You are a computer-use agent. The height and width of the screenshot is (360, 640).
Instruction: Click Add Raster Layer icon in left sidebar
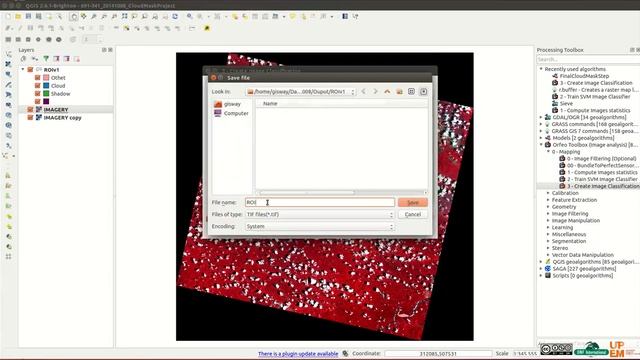pos(8,64)
